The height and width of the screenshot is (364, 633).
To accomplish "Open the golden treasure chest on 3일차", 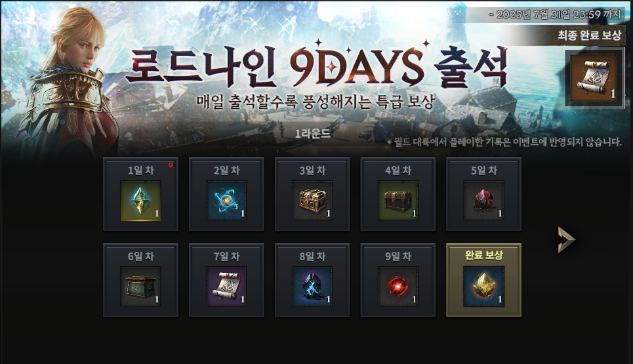I will click(x=312, y=201).
